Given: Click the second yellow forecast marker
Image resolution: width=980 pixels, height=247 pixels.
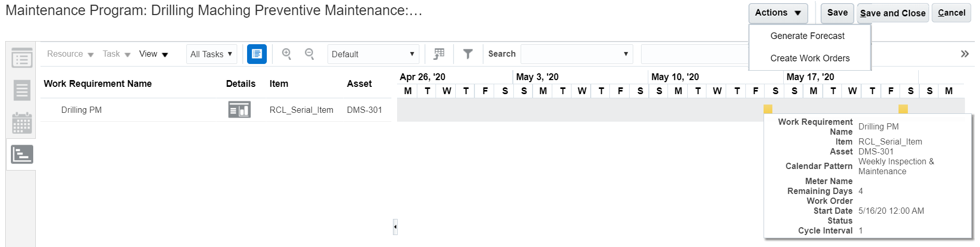Looking at the screenshot, I should pyautogui.click(x=903, y=109).
